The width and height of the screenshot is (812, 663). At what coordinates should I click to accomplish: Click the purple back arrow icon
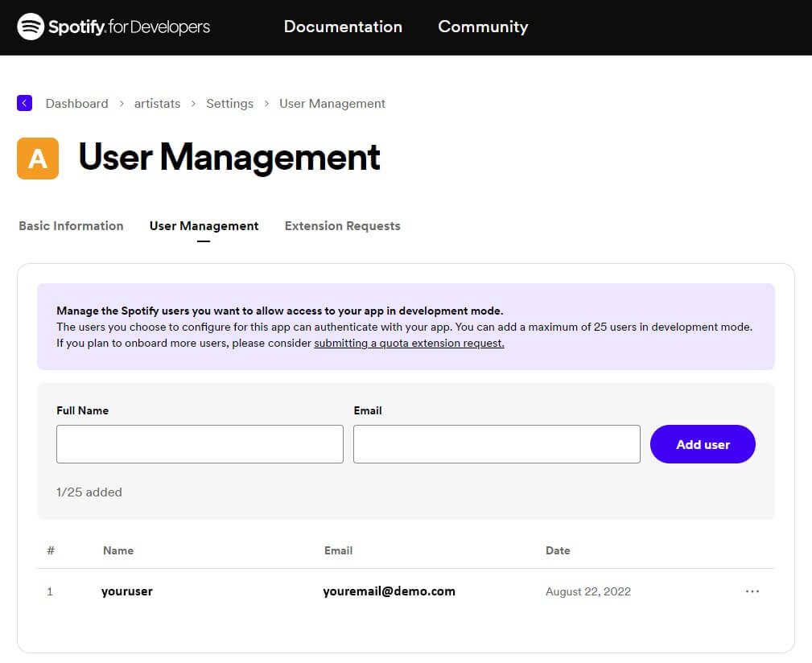click(x=24, y=103)
